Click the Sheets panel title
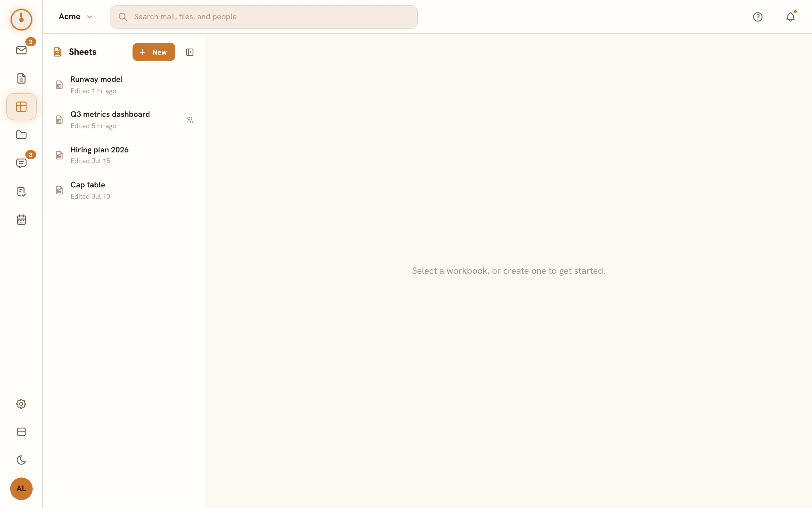The width and height of the screenshot is (812, 508). [83, 52]
